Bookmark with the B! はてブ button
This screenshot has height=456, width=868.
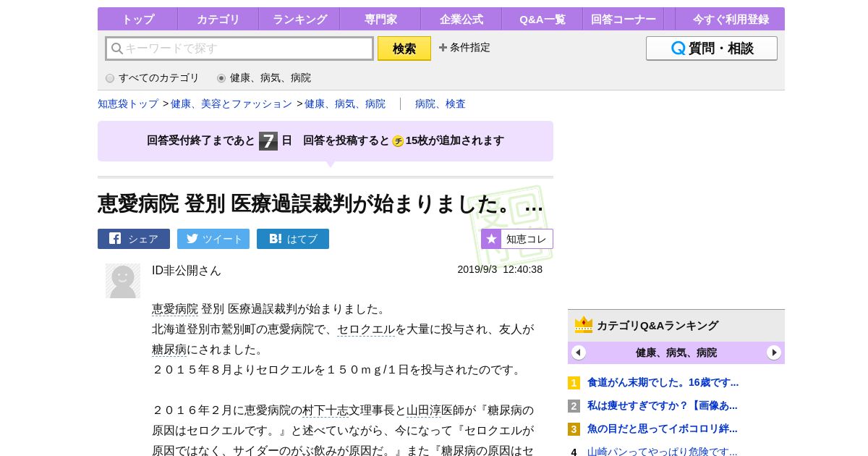point(293,239)
